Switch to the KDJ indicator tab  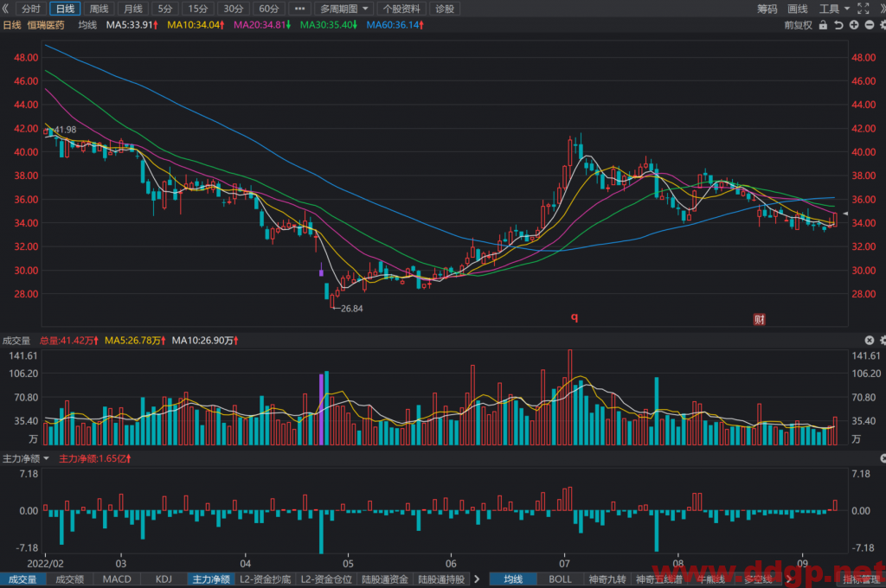[164, 579]
